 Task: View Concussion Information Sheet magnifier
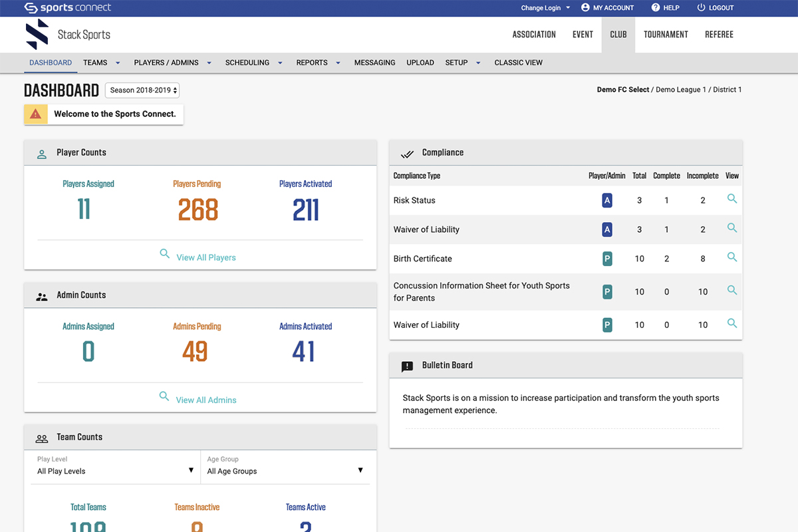(x=732, y=291)
